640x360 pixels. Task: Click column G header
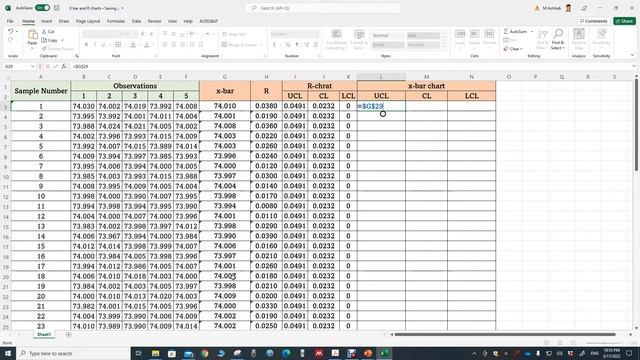pyautogui.click(x=225, y=77)
